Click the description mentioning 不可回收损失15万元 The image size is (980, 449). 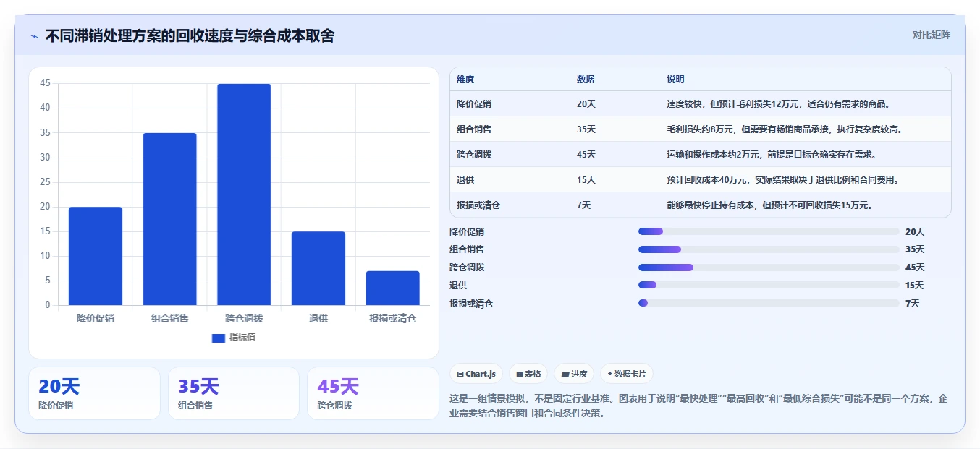pos(769,205)
